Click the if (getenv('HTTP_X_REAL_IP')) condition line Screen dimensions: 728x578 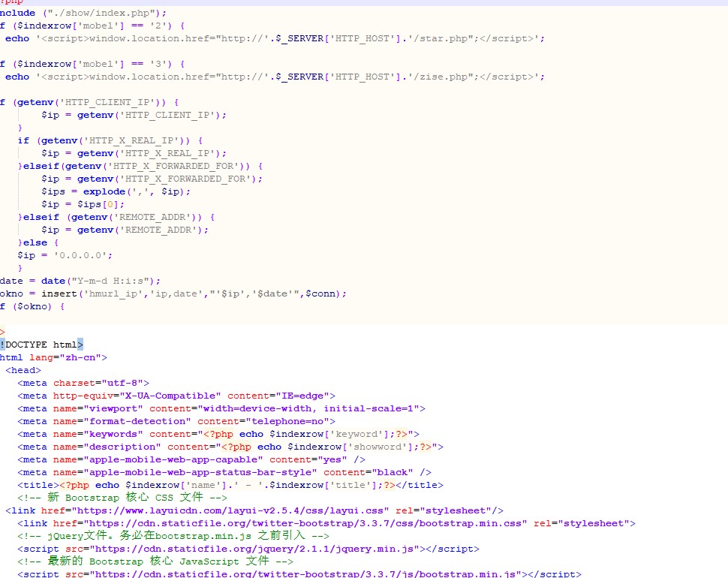110,140
